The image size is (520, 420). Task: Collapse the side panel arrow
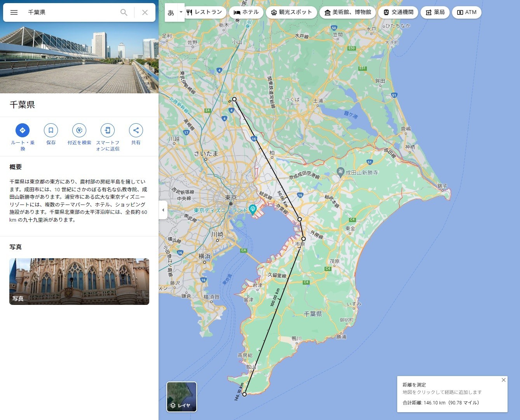163,210
